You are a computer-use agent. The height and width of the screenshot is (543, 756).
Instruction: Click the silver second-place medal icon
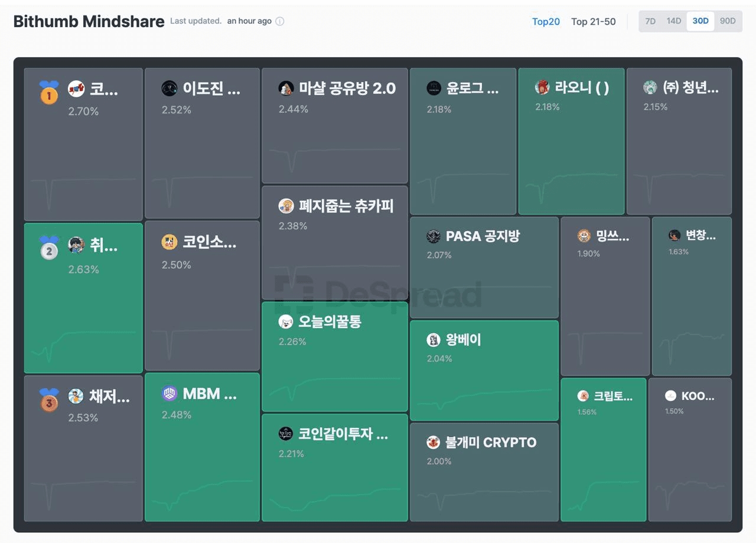(49, 248)
